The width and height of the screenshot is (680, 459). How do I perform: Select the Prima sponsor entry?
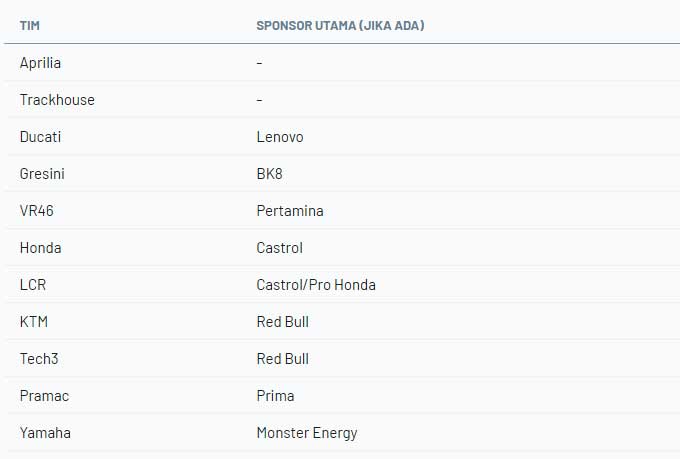[x=275, y=396]
